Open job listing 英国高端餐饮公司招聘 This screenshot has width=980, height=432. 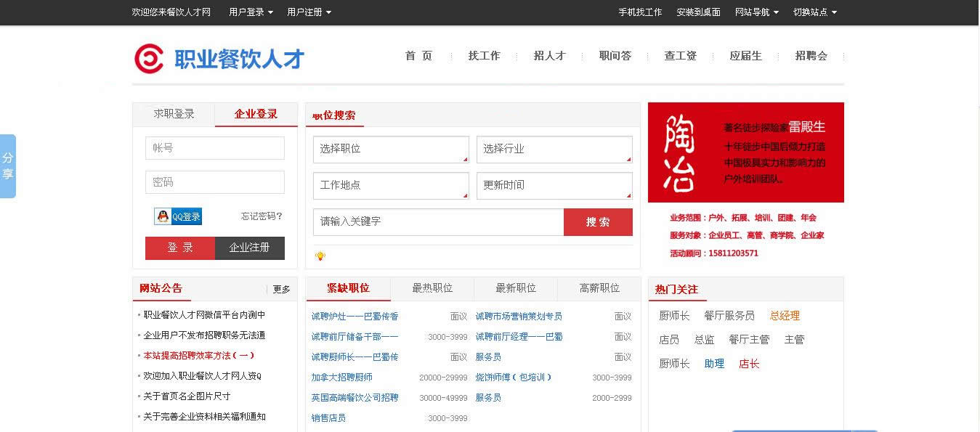[355, 398]
